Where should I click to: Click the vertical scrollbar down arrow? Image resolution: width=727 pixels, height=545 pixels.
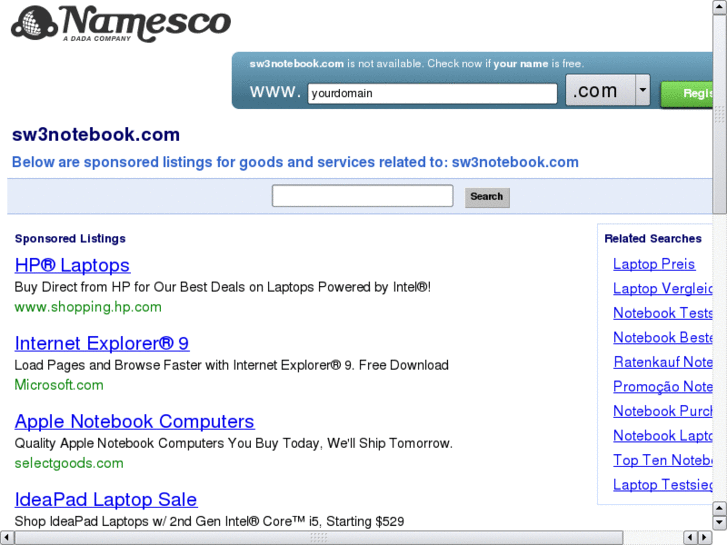(720, 523)
